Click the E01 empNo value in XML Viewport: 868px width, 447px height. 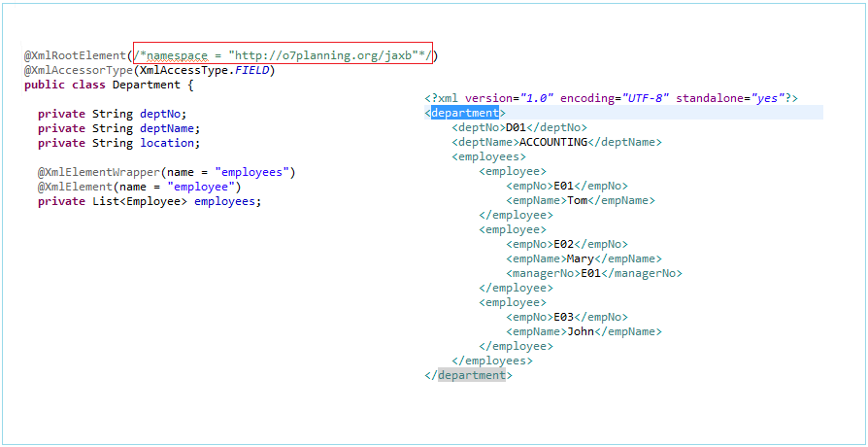pos(563,186)
